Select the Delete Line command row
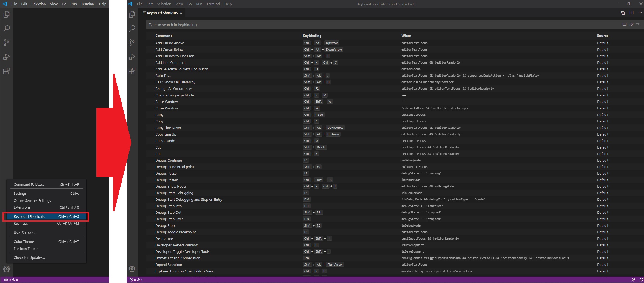Screen dimensions: 644x283 [x=394, y=238]
